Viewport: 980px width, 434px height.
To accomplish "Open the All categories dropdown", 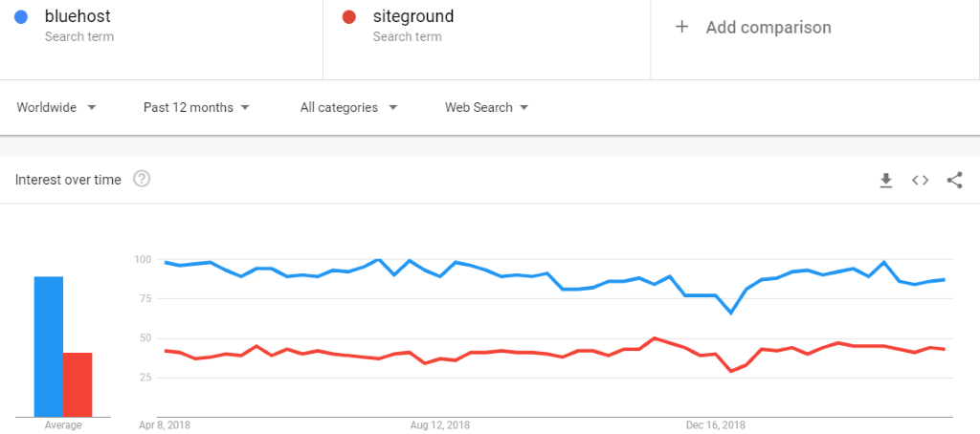I will (x=348, y=107).
